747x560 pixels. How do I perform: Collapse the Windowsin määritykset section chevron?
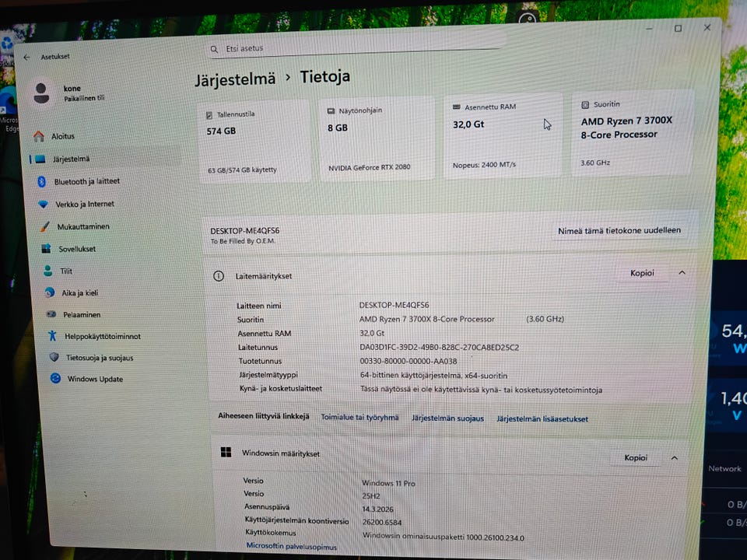click(x=674, y=458)
